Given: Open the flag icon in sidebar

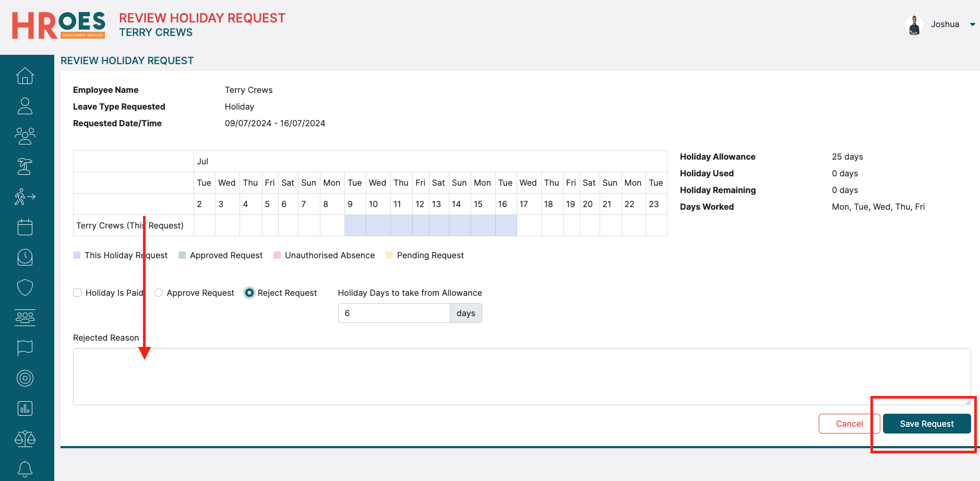Looking at the screenshot, I should [25, 347].
